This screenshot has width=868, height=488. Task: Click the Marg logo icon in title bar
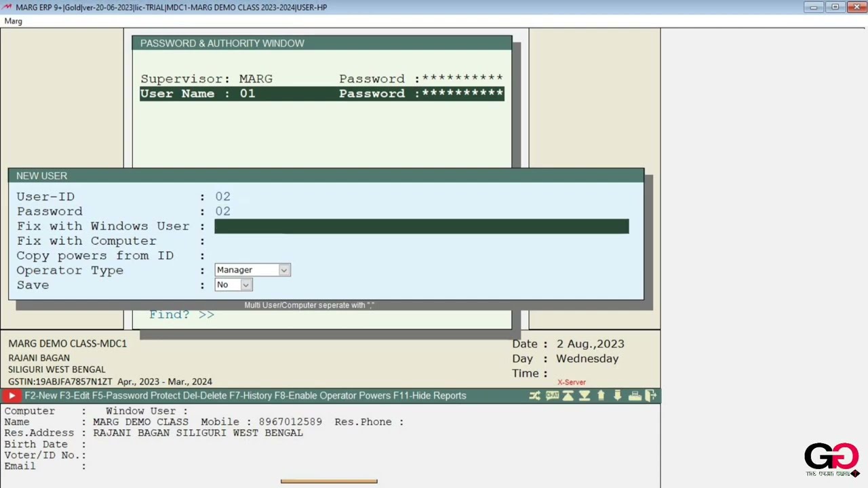pos(7,7)
